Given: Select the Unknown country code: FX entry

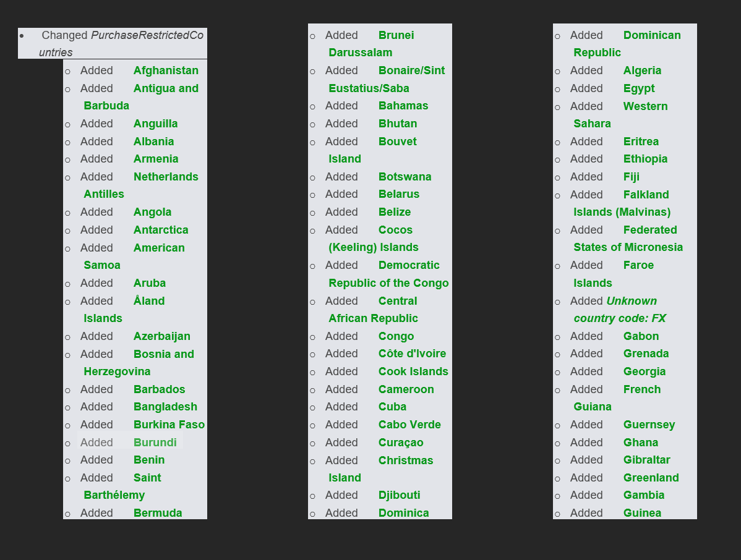Looking at the screenshot, I should (x=618, y=310).
